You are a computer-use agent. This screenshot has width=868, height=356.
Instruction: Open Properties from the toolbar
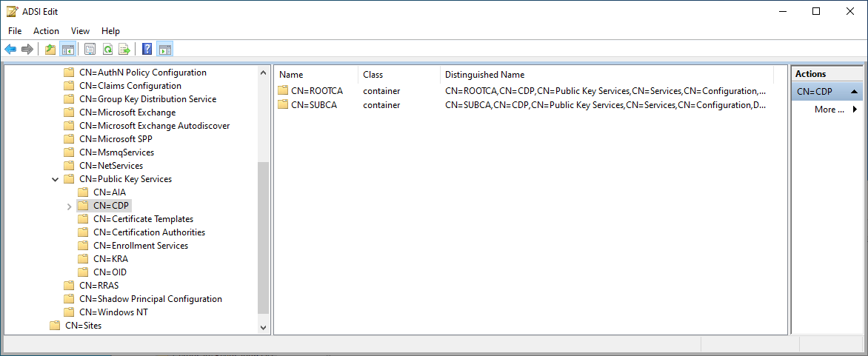click(90, 50)
